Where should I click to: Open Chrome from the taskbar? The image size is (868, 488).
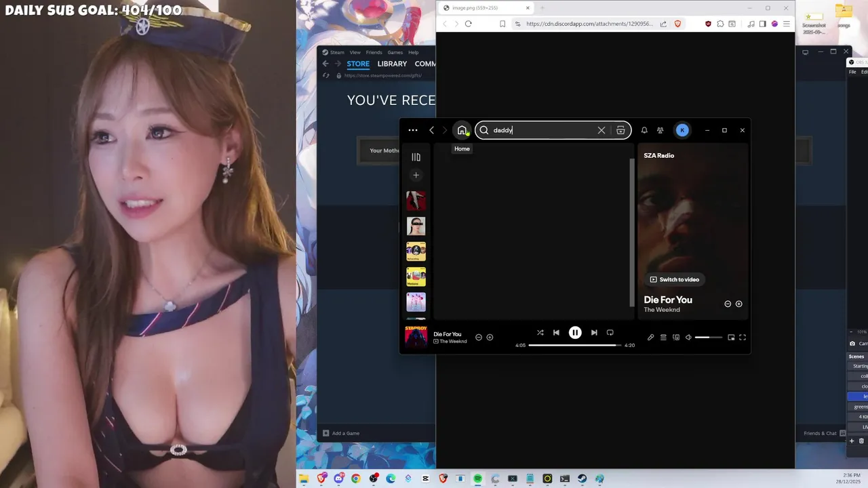(x=355, y=479)
